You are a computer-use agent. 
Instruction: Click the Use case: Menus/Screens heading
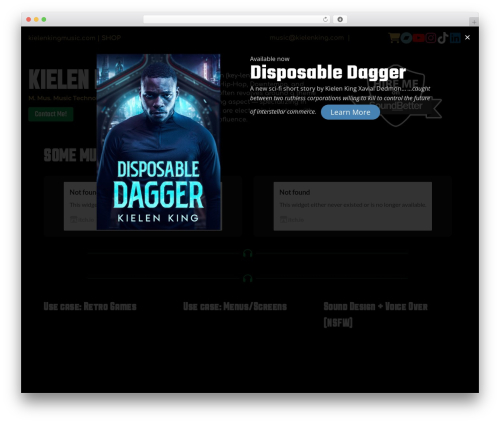(x=235, y=306)
